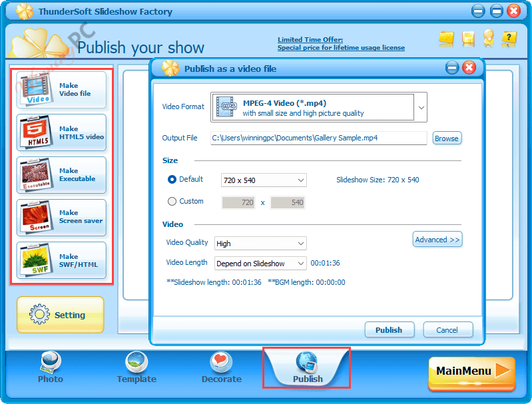Screen dimensions: 532x404
Task: Click the custom height field 540
Action: pyautogui.click(x=288, y=202)
